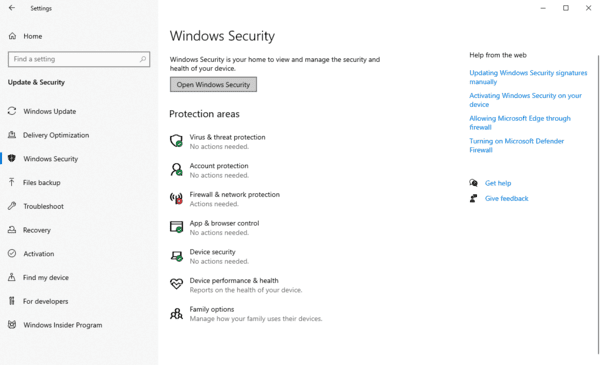This screenshot has width=600, height=365.
Task: Click the Find my device icon
Action: 12,277
